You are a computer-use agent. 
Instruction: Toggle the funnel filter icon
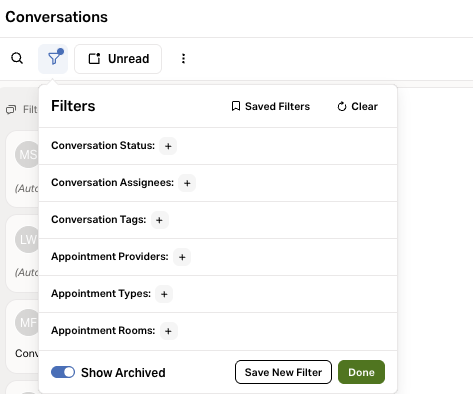pyautogui.click(x=53, y=59)
